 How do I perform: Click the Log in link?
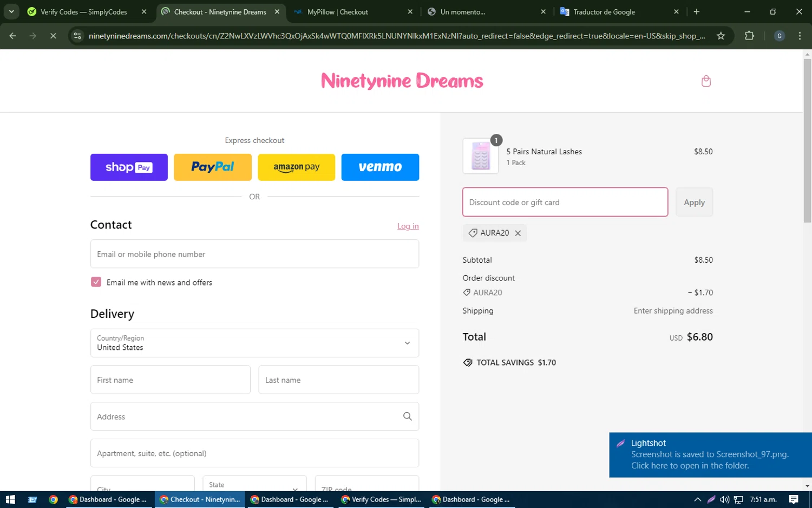pos(408,226)
